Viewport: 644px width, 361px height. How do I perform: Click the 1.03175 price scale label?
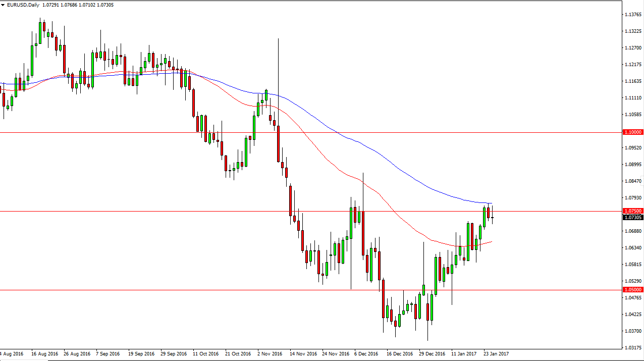tap(633, 348)
